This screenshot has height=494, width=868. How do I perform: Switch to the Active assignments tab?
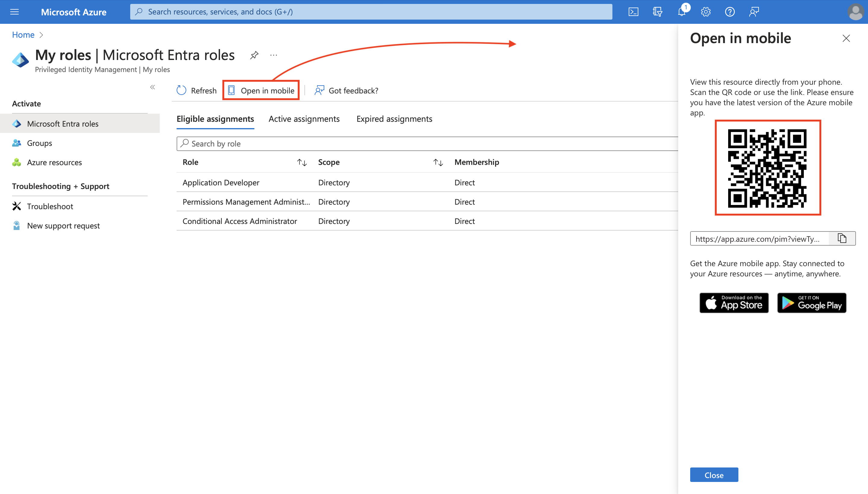tap(304, 118)
